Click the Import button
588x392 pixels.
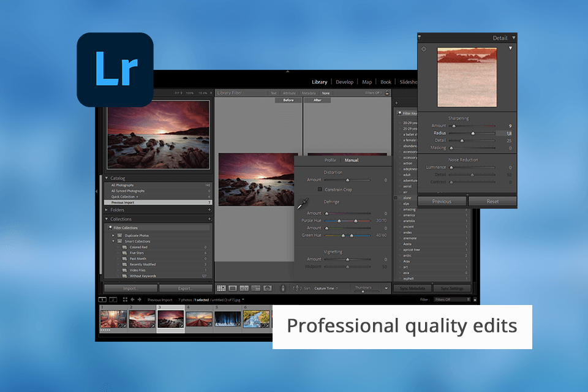pos(130,288)
